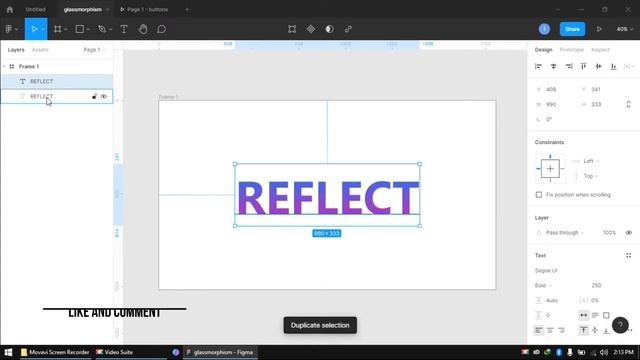Click the gradient REFLECT text on canvas
The image size is (640, 360).
(x=328, y=198)
